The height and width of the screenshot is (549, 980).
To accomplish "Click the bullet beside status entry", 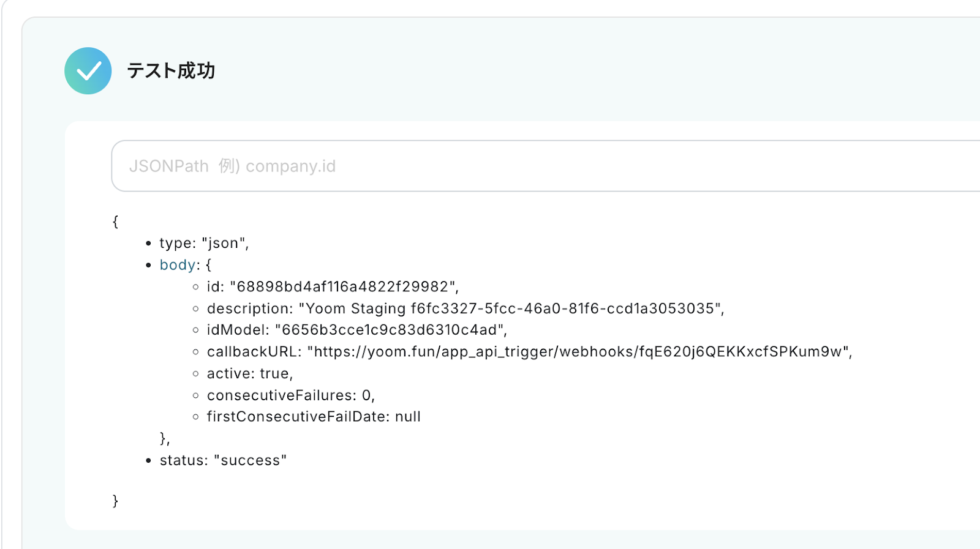I will 148,460.
